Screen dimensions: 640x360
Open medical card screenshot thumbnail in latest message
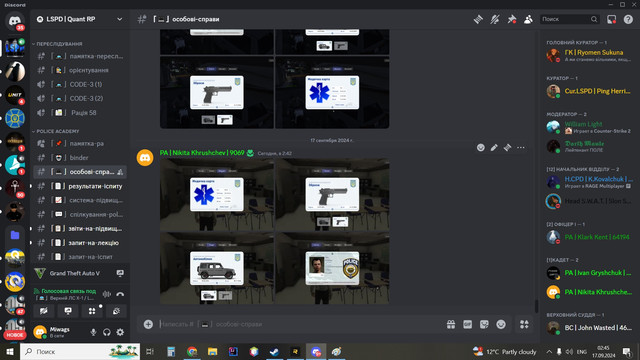217,195
